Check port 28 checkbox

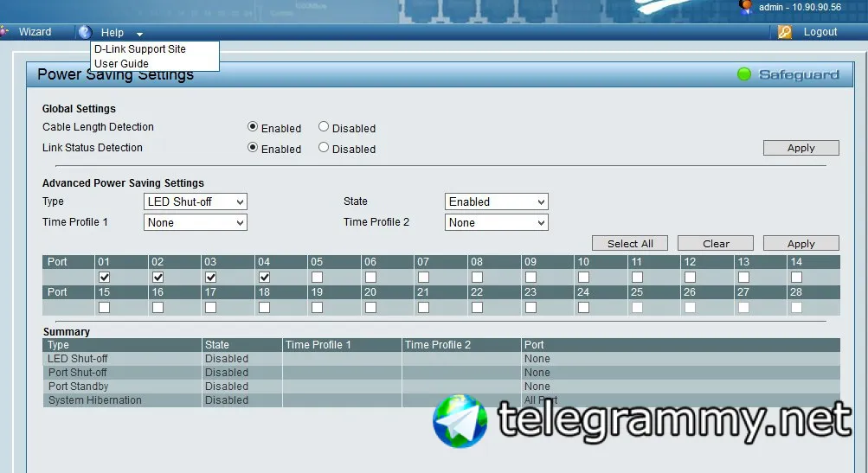pos(796,307)
